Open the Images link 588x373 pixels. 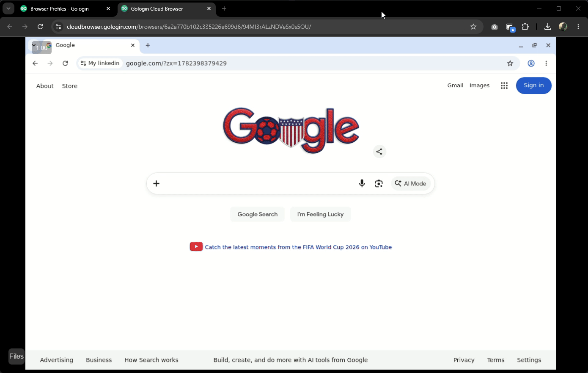coord(479,86)
